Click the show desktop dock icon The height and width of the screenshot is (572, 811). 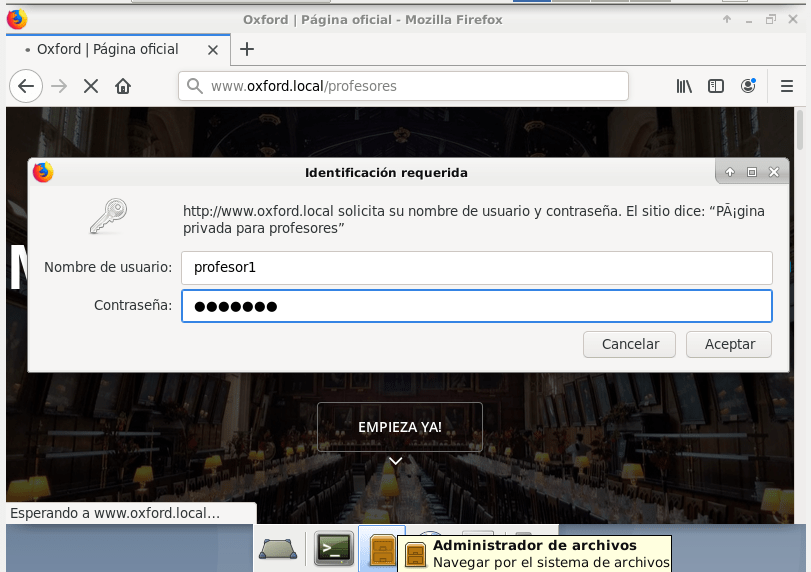(277, 547)
